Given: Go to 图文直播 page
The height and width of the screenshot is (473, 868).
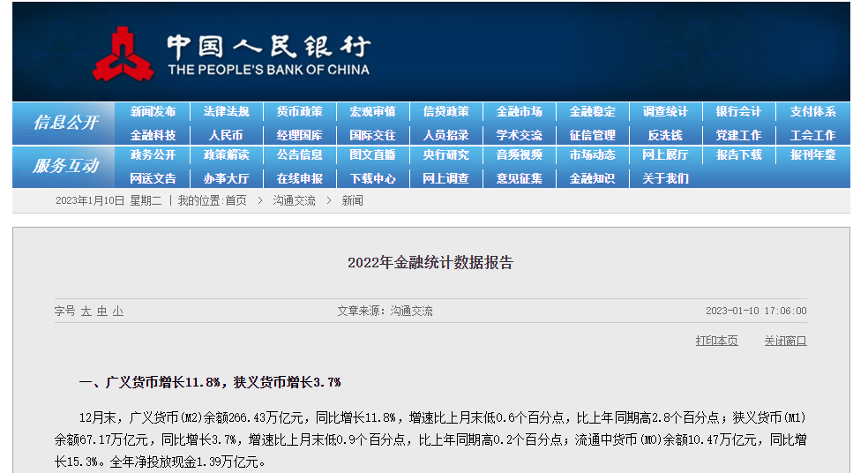Looking at the screenshot, I should [372, 154].
